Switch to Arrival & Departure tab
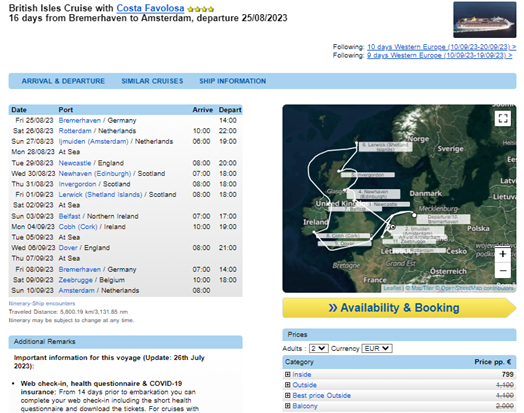The image size is (524, 413). coord(63,81)
